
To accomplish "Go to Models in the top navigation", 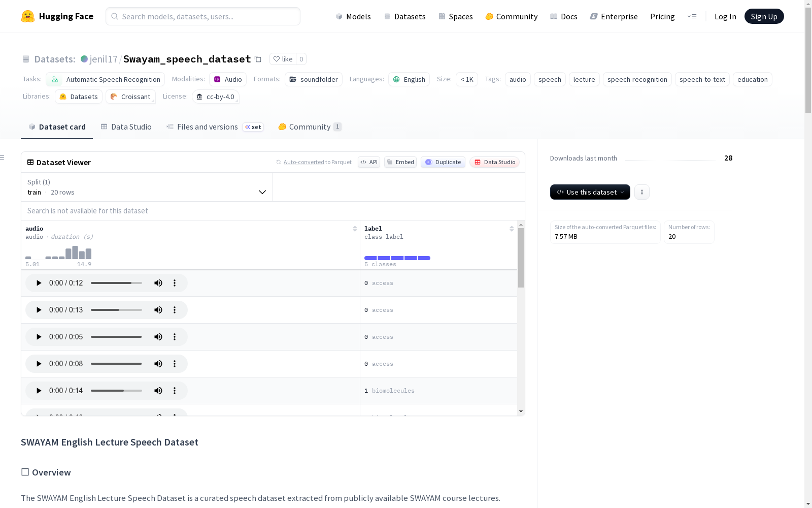I will [x=353, y=16].
